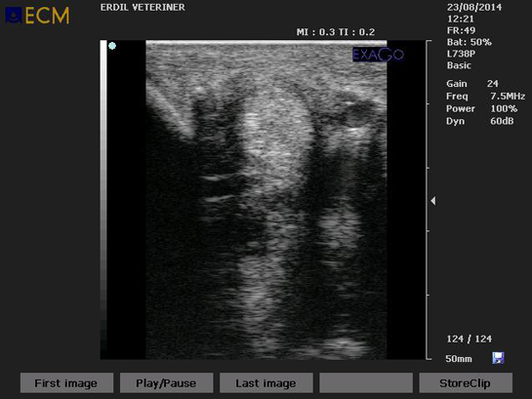
Task: Click the 124 / 124 frame counter
Action: click(x=469, y=339)
